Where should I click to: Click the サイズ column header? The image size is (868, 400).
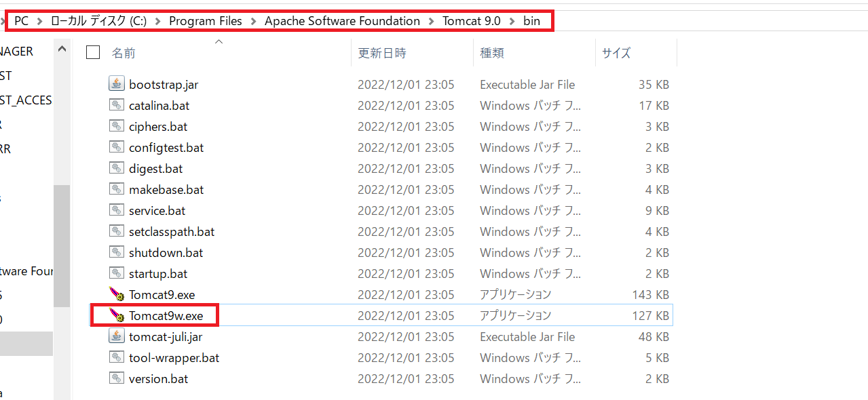[616, 53]
